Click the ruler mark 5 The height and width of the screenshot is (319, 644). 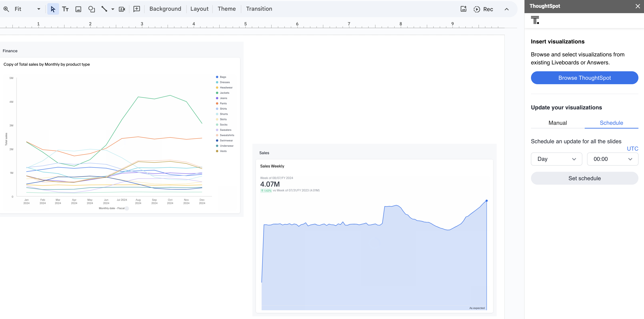tap(245, 24)
